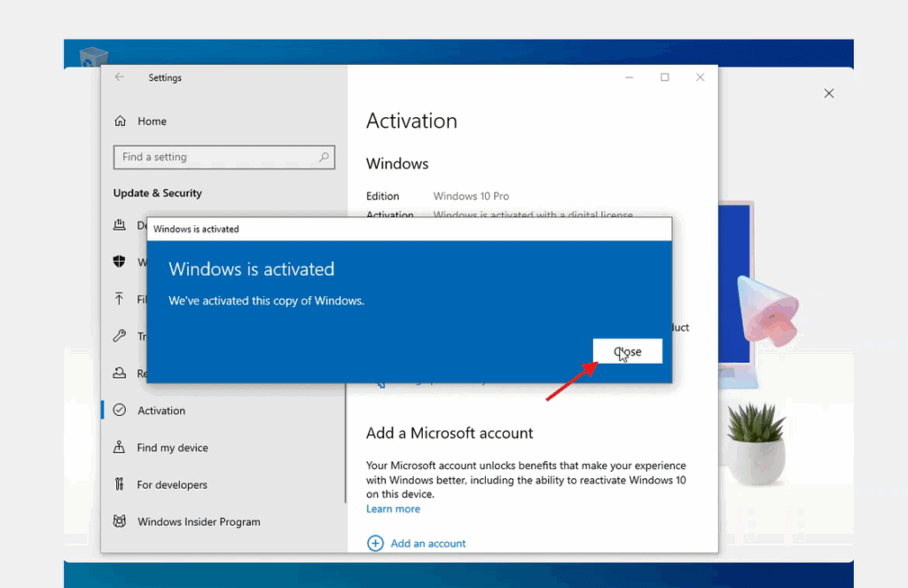Click the magnifier icon in the search box

tap(324, 157)
